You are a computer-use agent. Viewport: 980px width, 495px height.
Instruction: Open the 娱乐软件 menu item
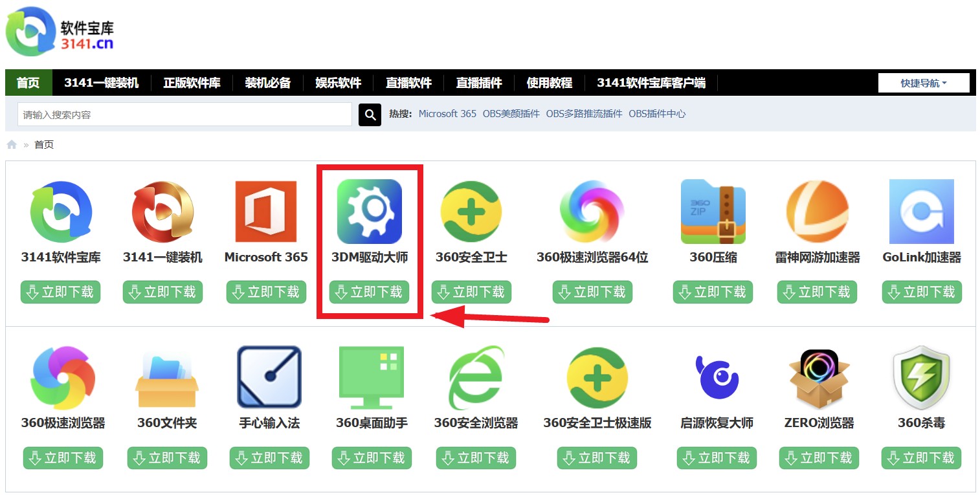point(339,83)
